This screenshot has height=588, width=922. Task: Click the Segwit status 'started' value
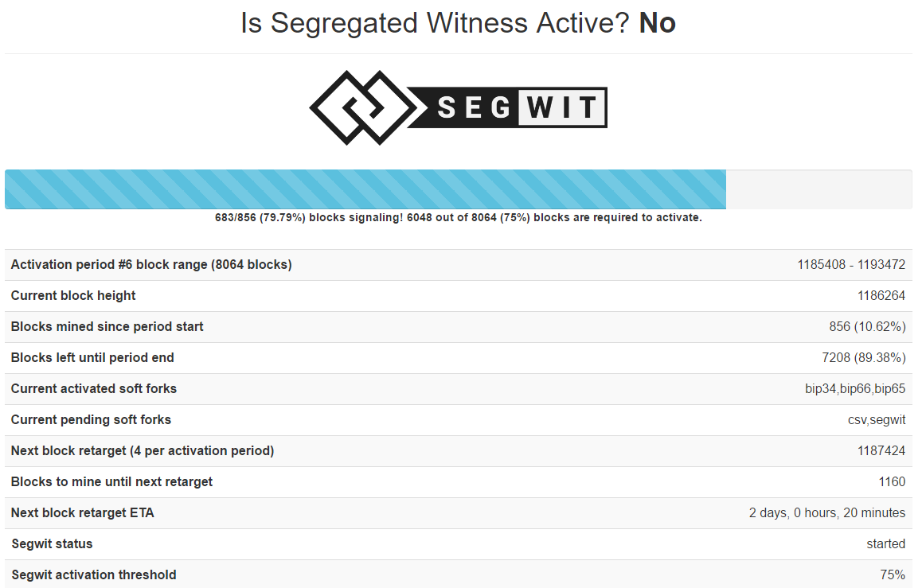[885, 544]
